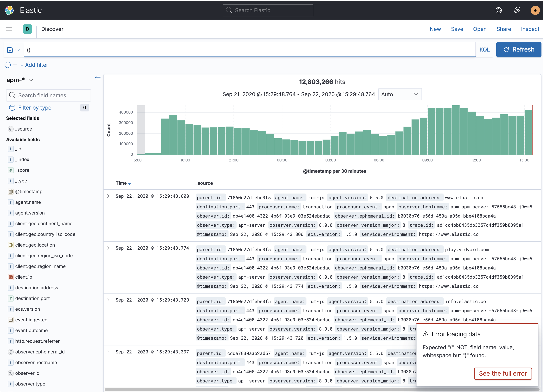Click the Refresh button
This screenshot has width=543, height=392.
pos(519,49)
